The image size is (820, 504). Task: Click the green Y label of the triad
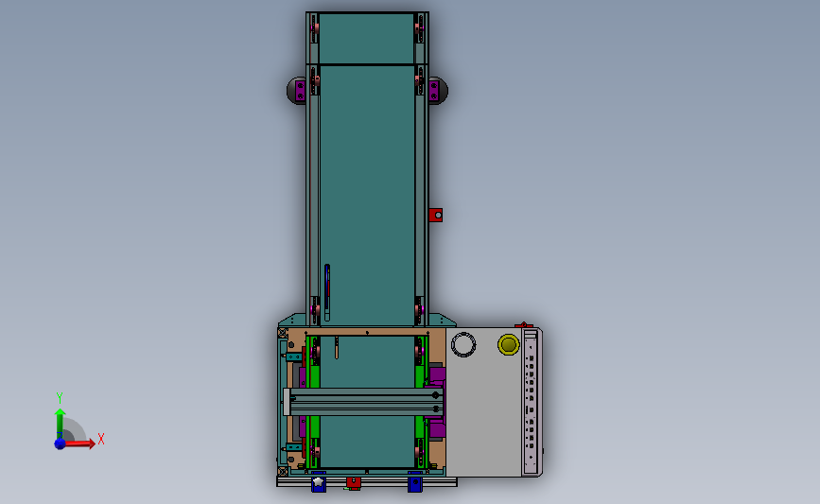pyautogui.click(x=60, y=398)
